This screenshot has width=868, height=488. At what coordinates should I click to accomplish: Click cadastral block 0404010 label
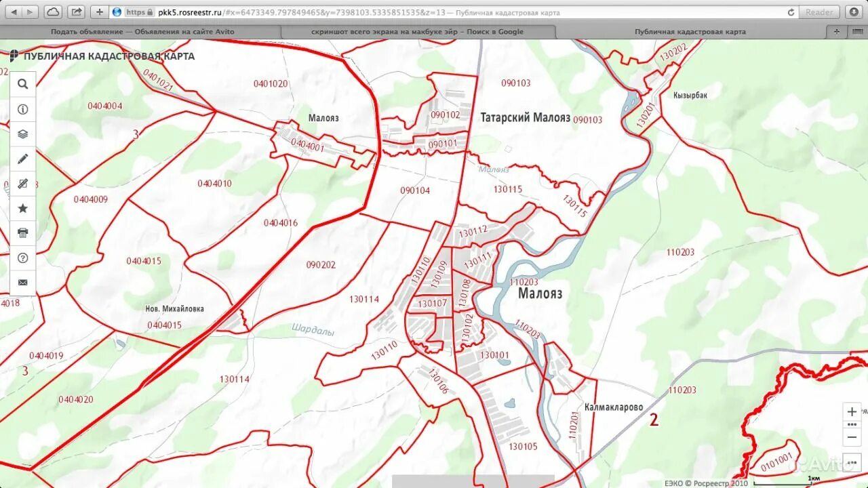coord(214,184)
